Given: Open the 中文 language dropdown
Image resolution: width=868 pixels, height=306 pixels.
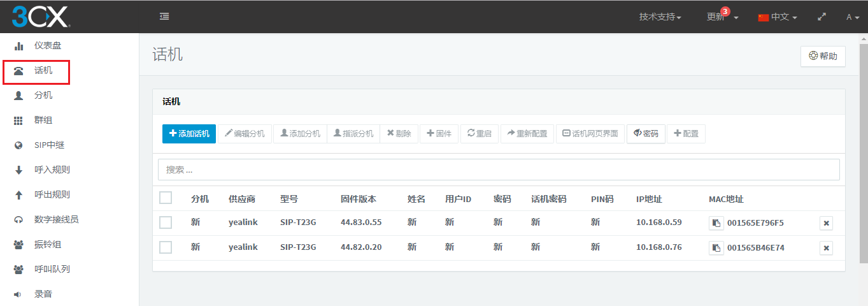Looking at the screenshot, I should click(x=778, y=17).
